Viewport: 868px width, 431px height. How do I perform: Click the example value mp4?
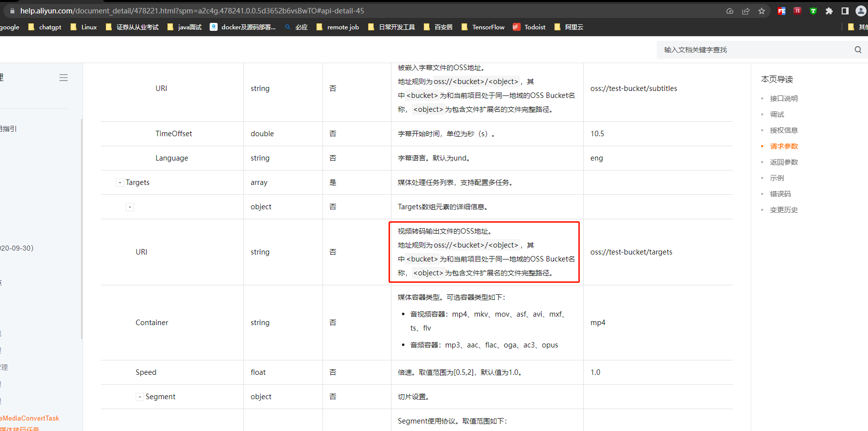pyautogui.click(x=598, y=323)
